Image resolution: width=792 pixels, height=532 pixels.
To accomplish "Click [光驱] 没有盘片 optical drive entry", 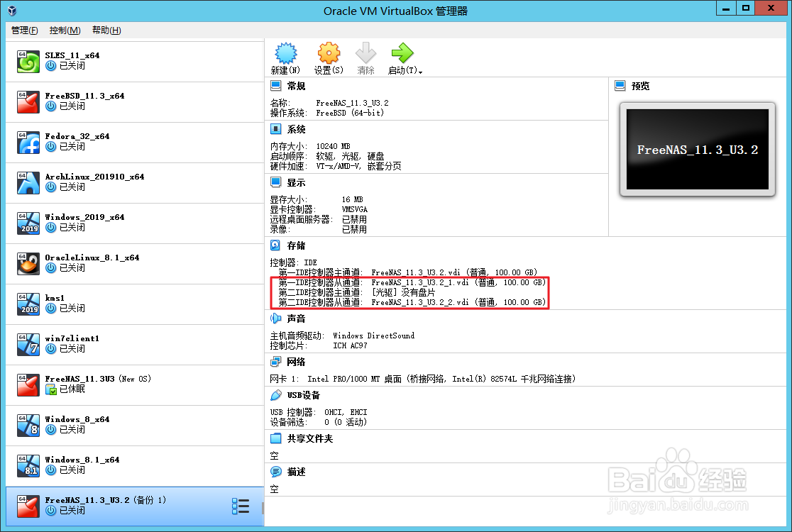I will (404, 292).
